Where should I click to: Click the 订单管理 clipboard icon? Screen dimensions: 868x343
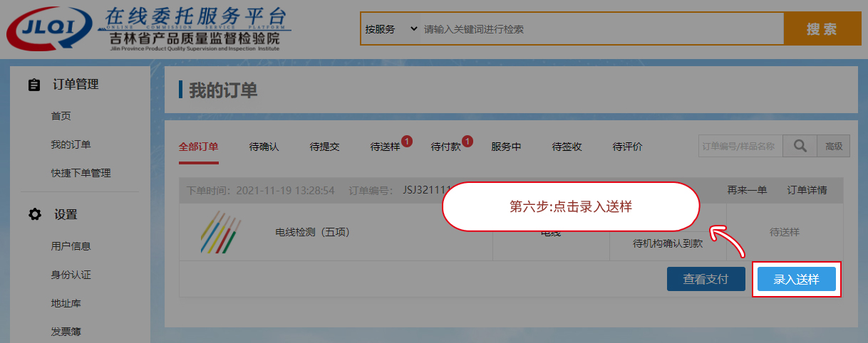pos(33,85)
